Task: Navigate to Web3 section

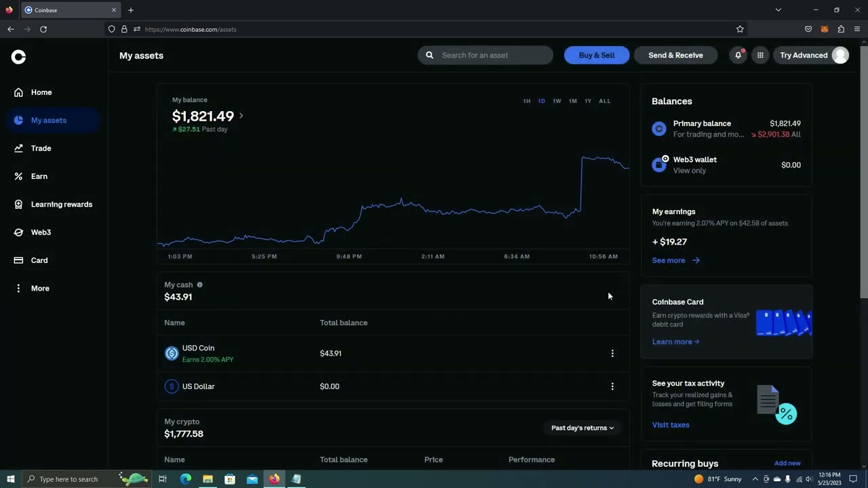Action: (x=41, y=232)
